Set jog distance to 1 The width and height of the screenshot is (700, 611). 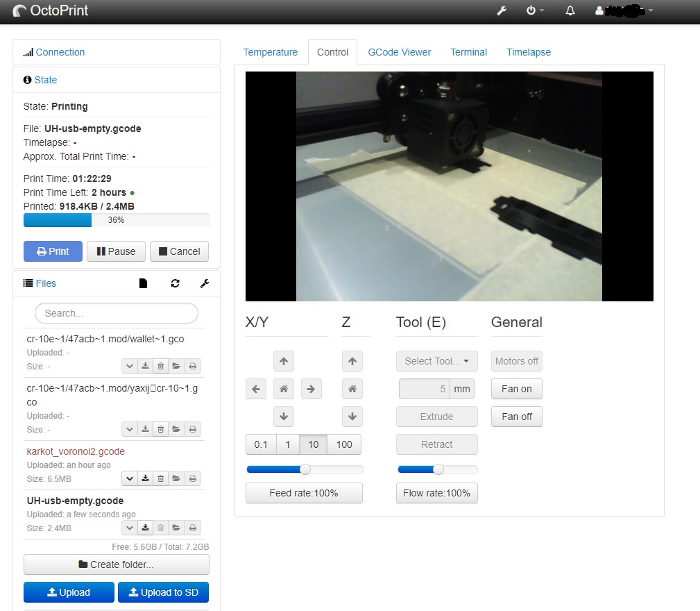click(x=288, y=444)
